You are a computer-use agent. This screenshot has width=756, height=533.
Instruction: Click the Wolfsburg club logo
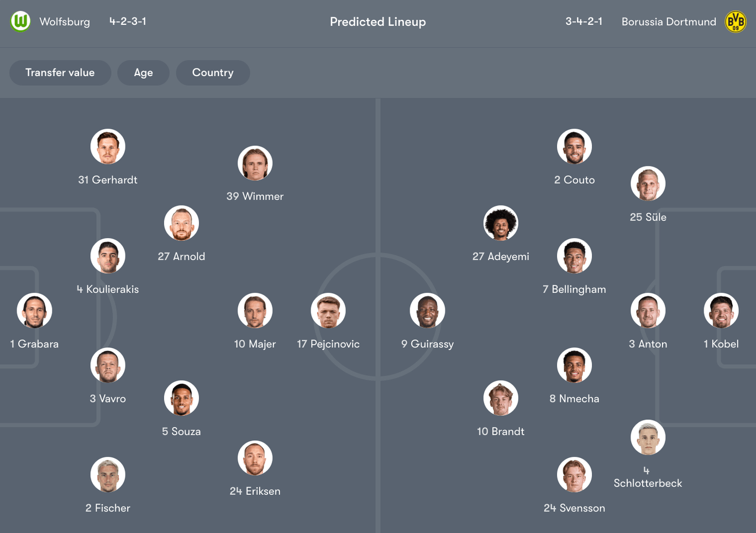point(20,22)
